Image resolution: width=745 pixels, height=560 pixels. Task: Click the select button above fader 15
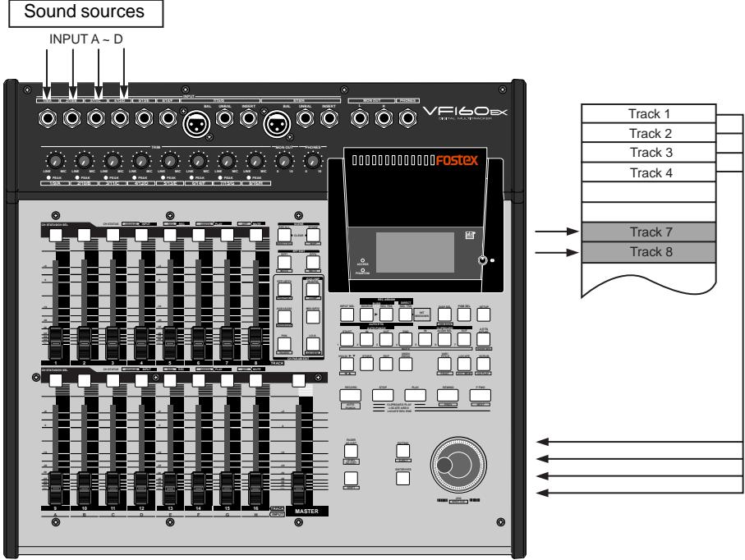(x=227, y=380)
